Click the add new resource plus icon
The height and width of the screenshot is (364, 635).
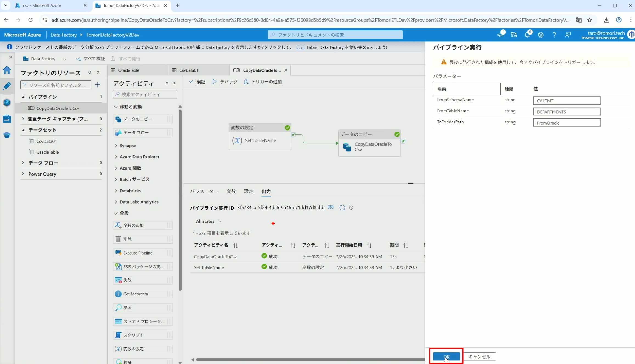click(97, 85)
